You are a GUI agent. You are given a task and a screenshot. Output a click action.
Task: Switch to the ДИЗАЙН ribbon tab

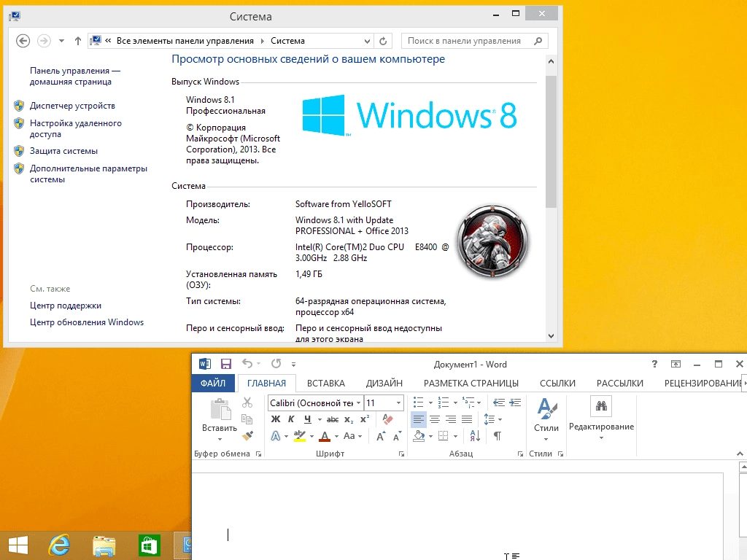pos(384,384)
